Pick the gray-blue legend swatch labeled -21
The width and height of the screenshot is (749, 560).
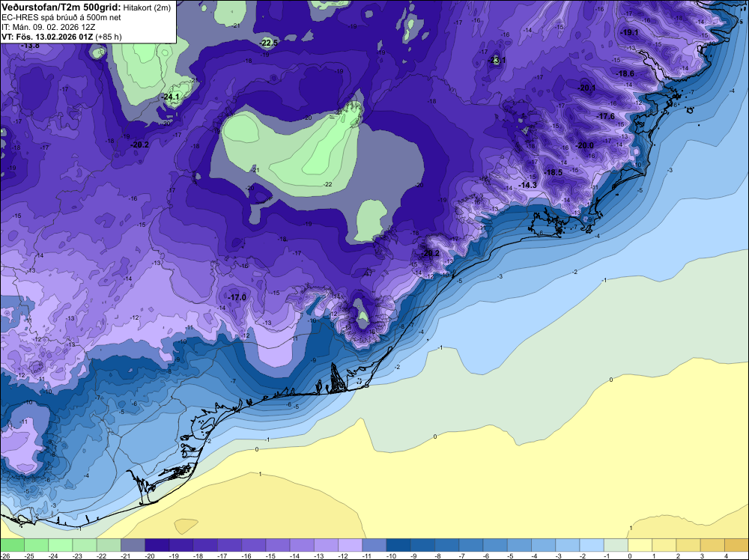click(133, 545)
